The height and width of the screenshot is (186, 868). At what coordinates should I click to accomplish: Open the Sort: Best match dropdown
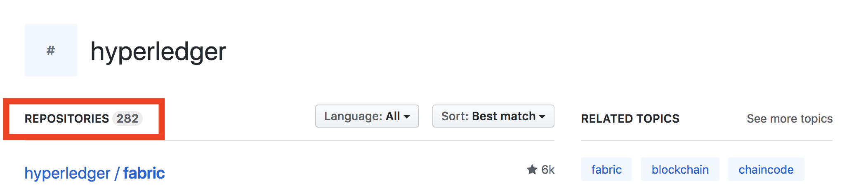tap(493, 116)
